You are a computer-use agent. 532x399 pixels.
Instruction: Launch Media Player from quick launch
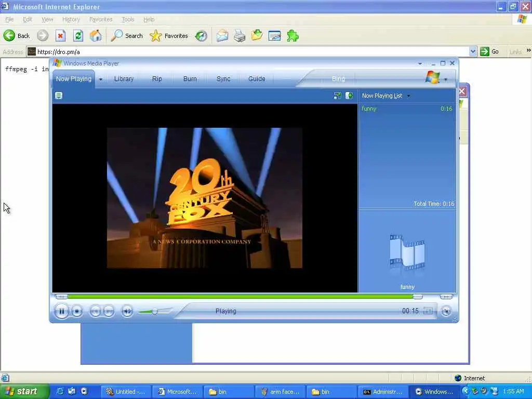click(x=84, y=392)
